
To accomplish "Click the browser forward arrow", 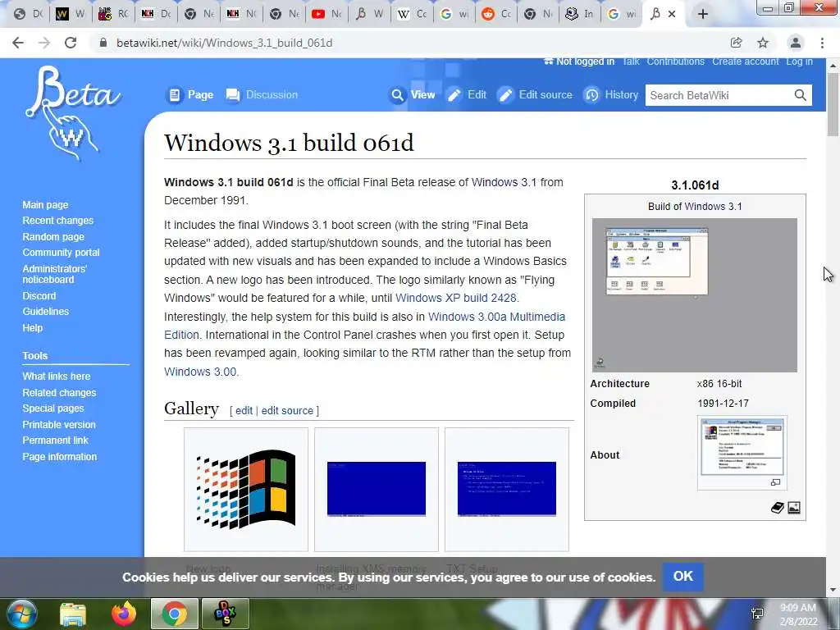I will tap(44, 43).
